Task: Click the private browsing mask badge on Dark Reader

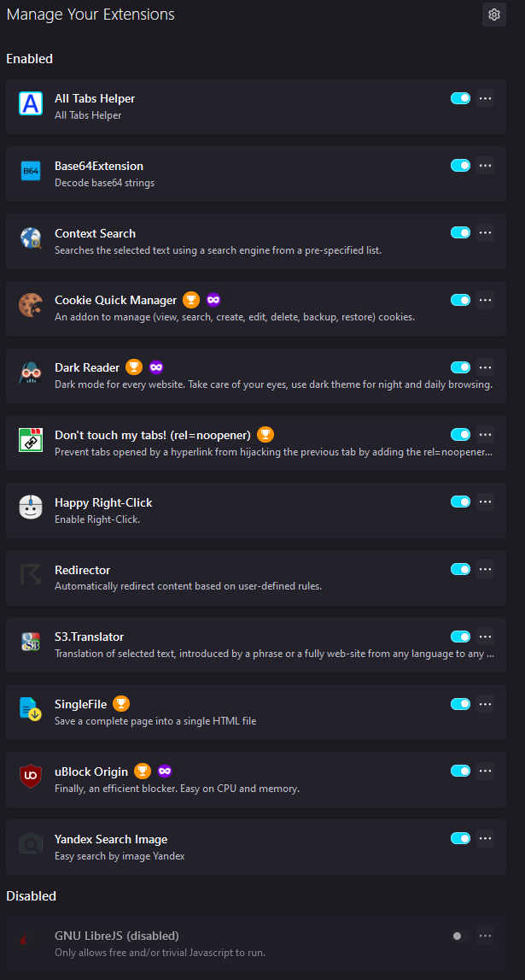Action: click(156, 367)
